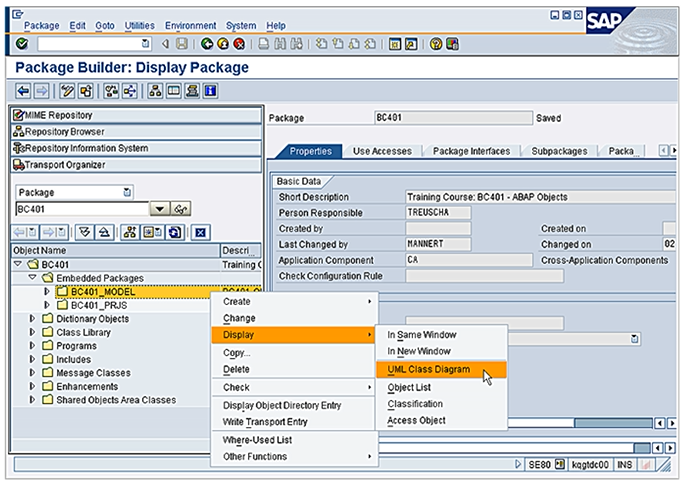Select UML Class Diagram from the submenu

431,369
